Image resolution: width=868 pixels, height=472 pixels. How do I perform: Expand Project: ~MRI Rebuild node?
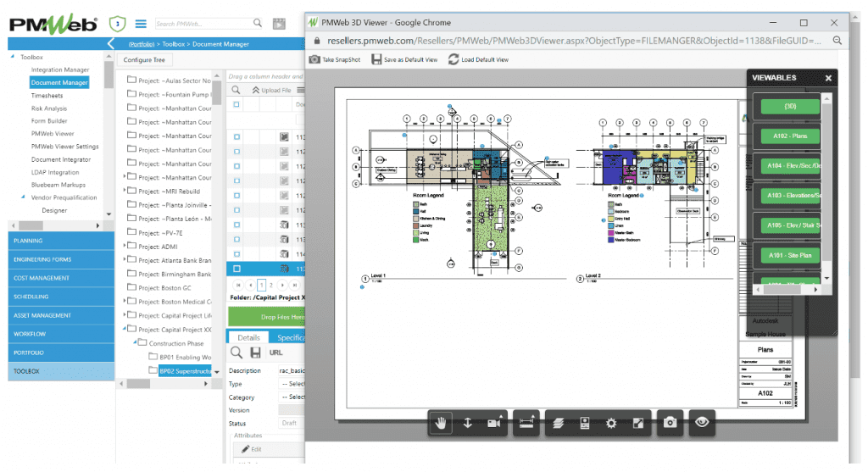click(124, 191)
